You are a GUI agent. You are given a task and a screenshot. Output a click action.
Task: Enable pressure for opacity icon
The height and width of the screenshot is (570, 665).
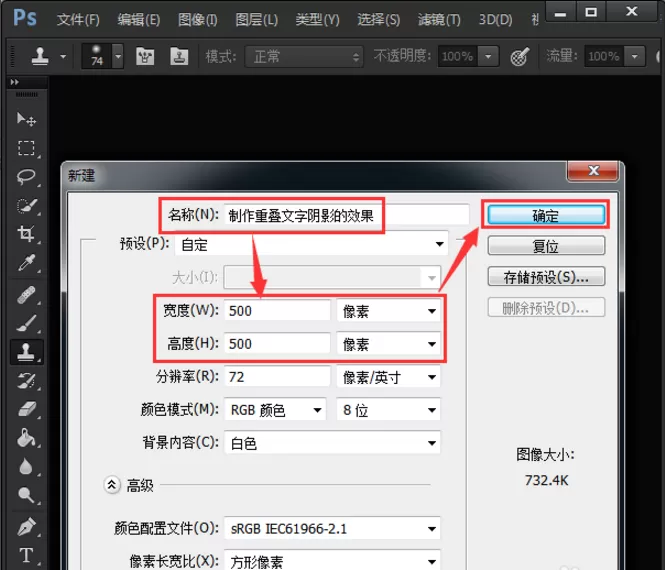tap(519, 56)
